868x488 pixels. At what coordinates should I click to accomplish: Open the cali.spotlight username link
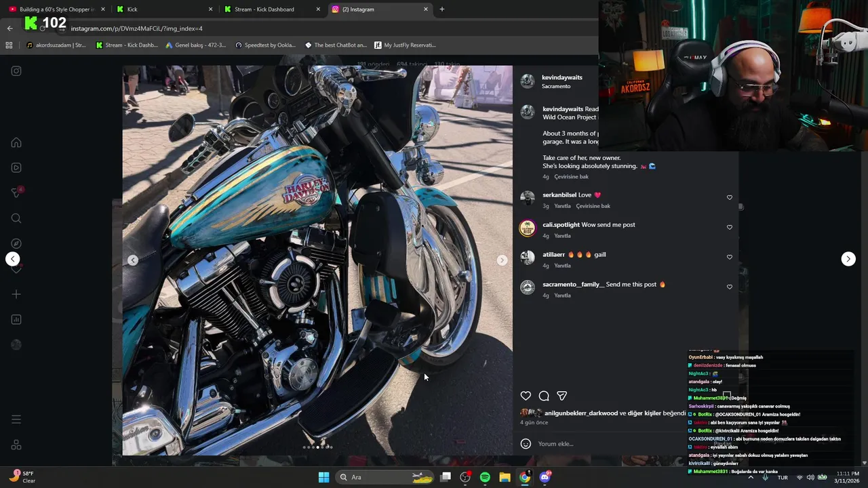point(561,225)
